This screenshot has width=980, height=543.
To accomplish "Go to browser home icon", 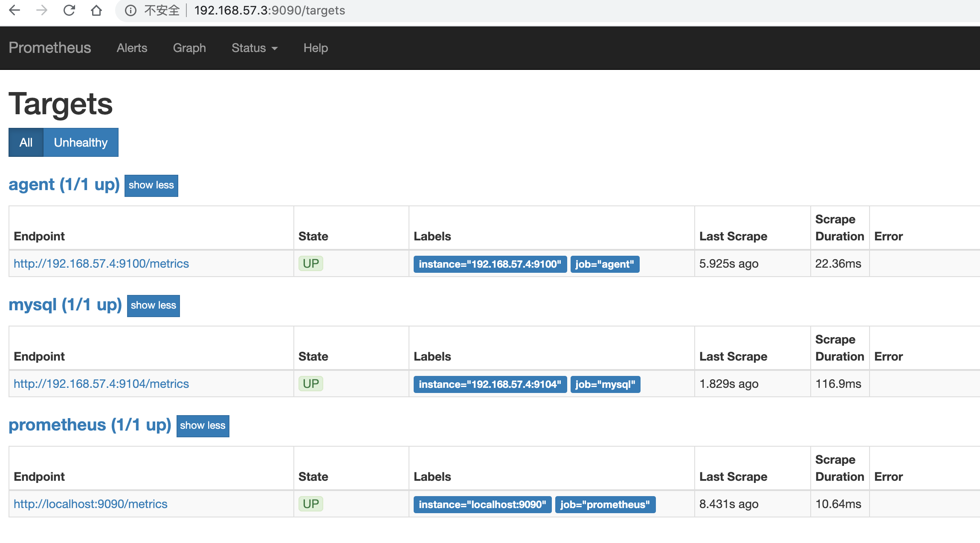I will (96, 10).
